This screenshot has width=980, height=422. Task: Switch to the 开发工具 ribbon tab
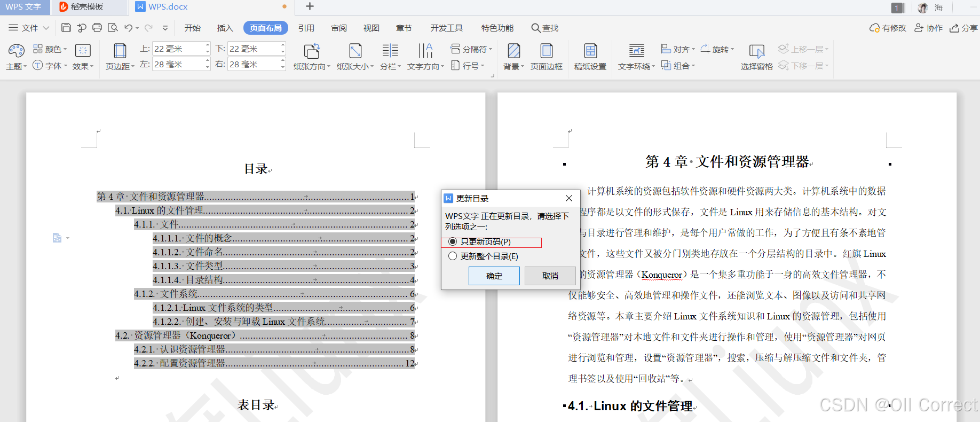tap(447, 28)
